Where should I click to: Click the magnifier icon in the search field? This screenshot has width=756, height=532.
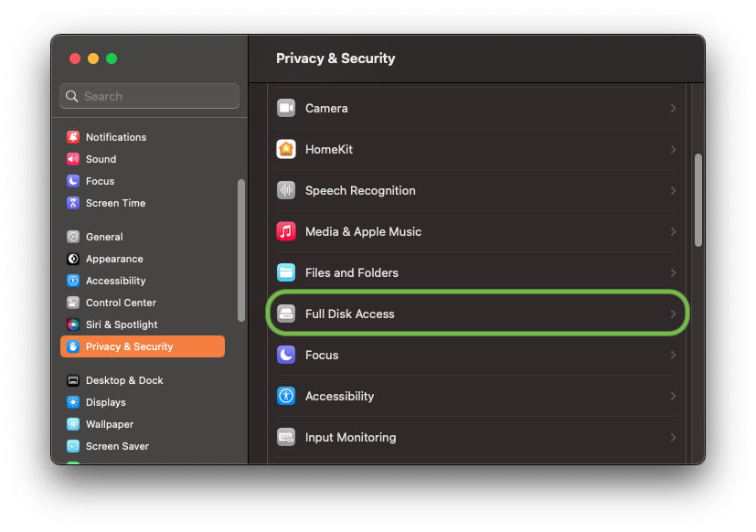(72, 96)
